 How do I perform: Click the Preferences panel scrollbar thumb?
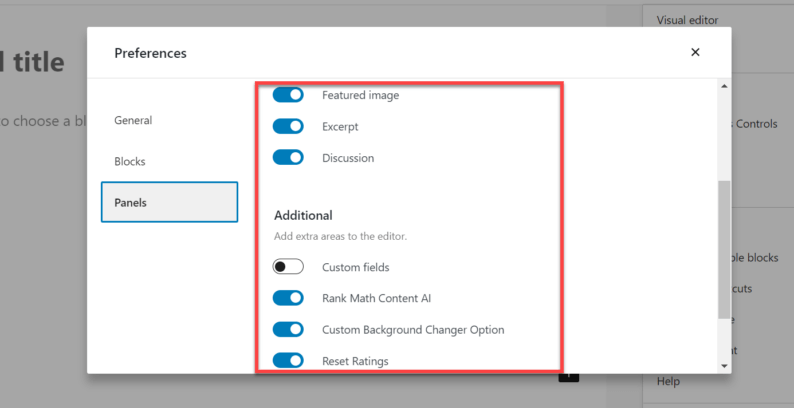724,250
